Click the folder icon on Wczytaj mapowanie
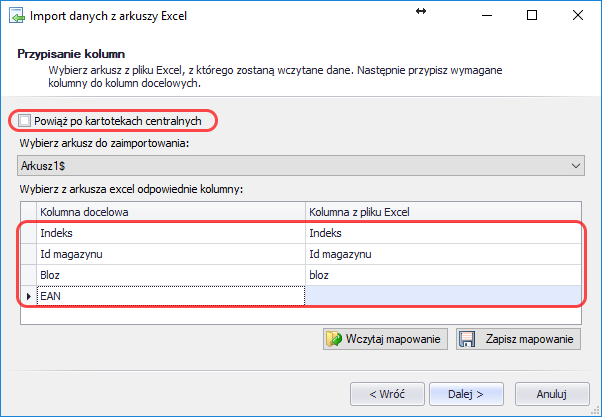 (334, 340)
